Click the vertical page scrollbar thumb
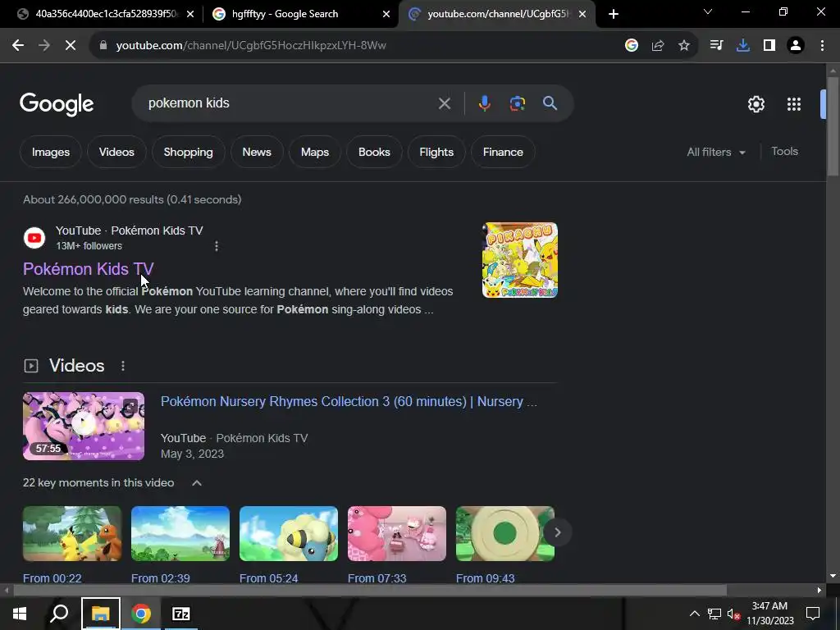The height and width of the screenshot is (630, 840). coord(833,126)
